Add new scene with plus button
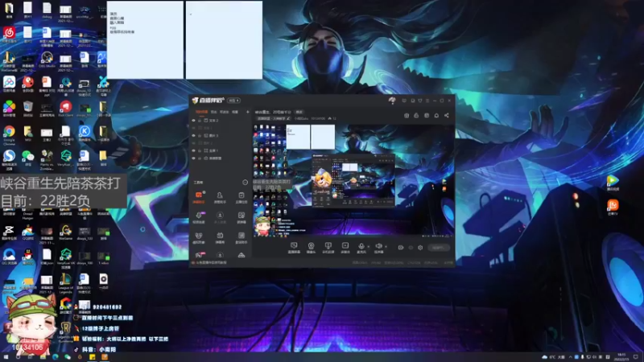644x362 pixels. pos(247,112)
